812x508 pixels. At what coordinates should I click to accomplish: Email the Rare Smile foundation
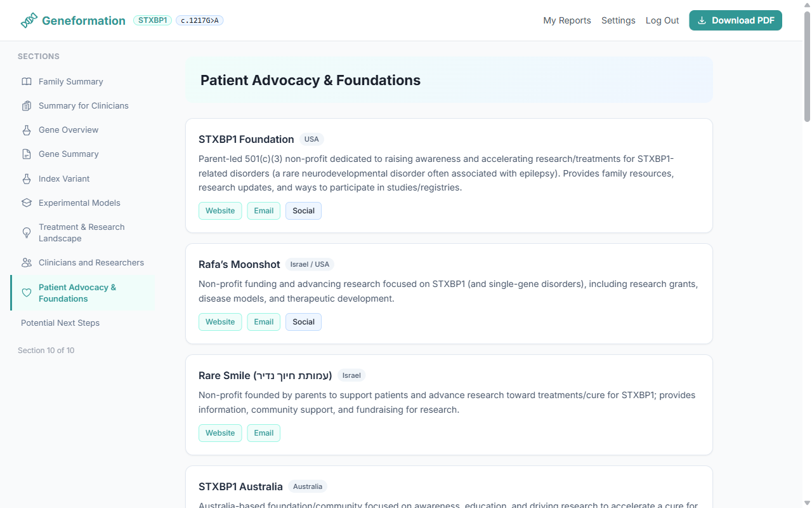pos(263,432)
